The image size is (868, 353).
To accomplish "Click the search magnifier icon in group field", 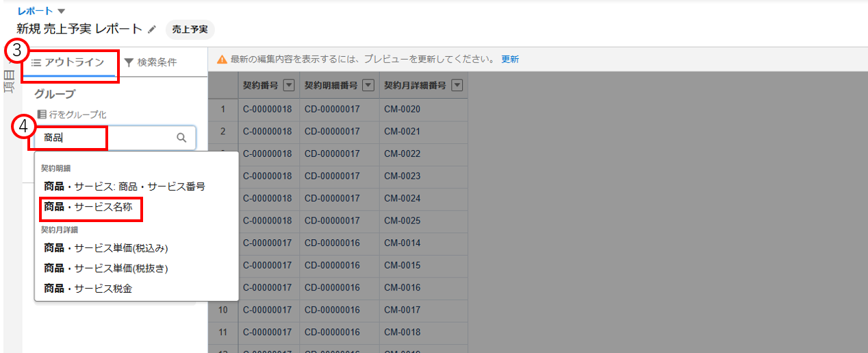I will pyautogui.click(x=181, y=138).
